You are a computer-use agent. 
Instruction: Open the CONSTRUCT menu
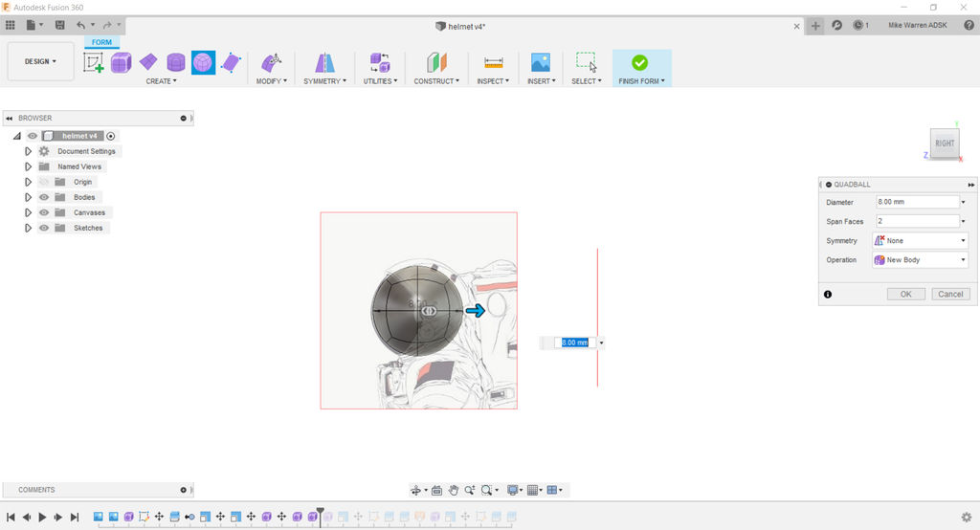pos(436,81)
